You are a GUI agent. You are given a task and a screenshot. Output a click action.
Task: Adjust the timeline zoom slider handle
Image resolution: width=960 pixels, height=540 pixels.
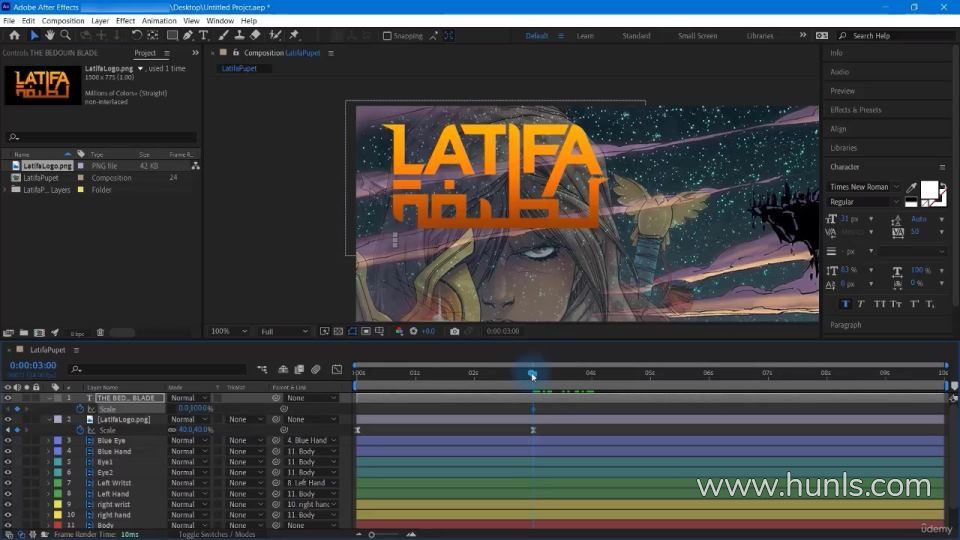tap(372, 535)
